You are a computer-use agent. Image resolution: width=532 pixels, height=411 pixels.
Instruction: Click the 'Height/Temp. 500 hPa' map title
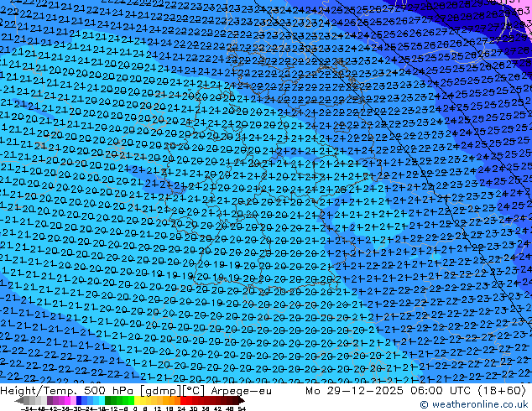[68, 391]
